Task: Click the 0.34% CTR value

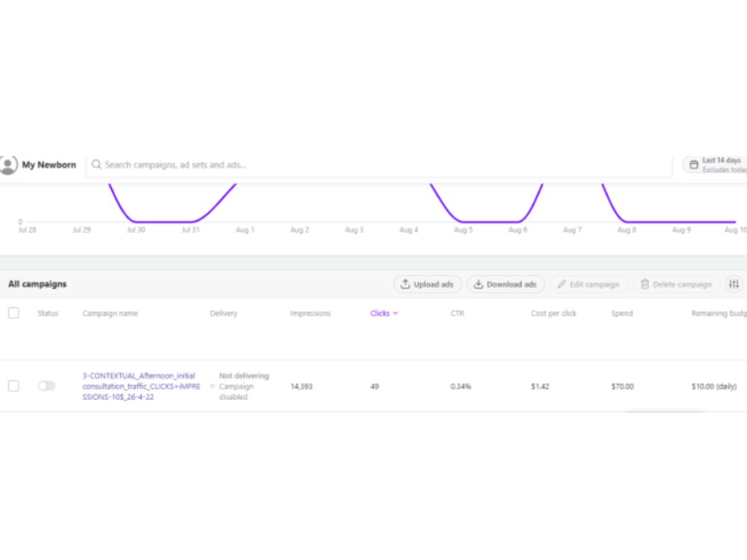Action: pyautogui.click(x=461, y=386)
